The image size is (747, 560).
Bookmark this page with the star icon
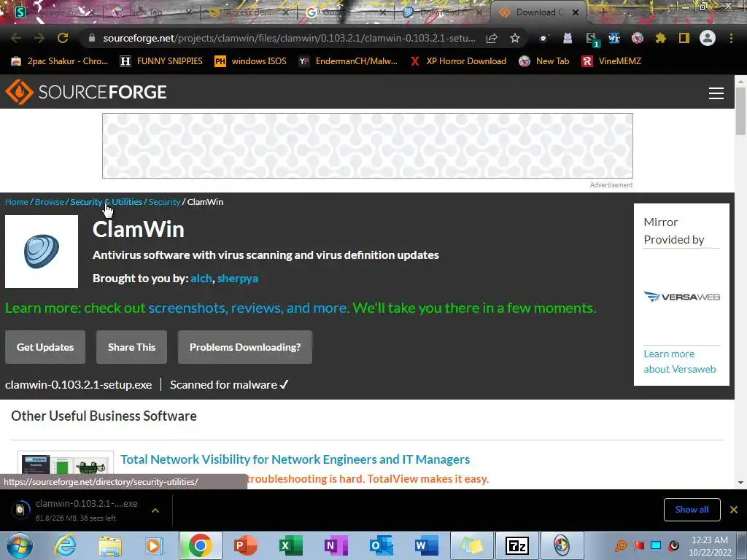tap(515, 38)
